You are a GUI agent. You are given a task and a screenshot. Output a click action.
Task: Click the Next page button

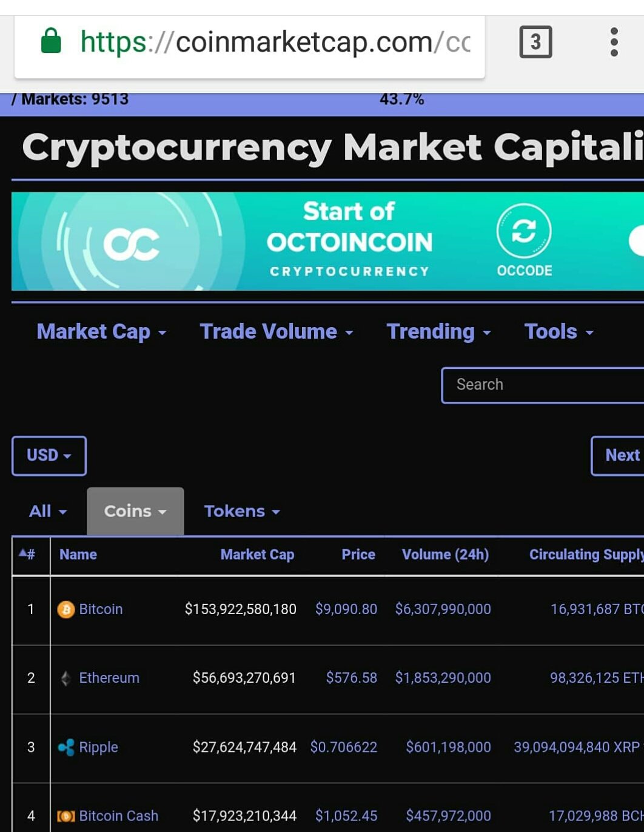pyautogui.click(x=618, y=456)
